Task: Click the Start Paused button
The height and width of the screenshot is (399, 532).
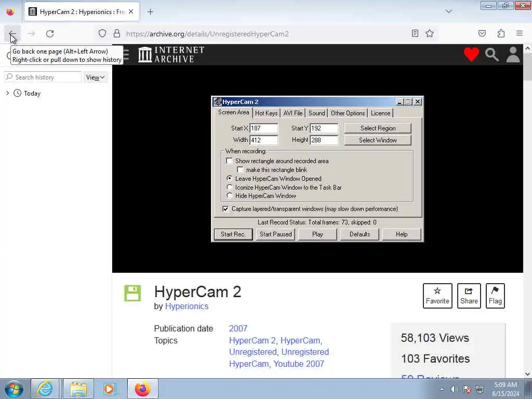Action: pyautogui.click(x=275, y=234)
